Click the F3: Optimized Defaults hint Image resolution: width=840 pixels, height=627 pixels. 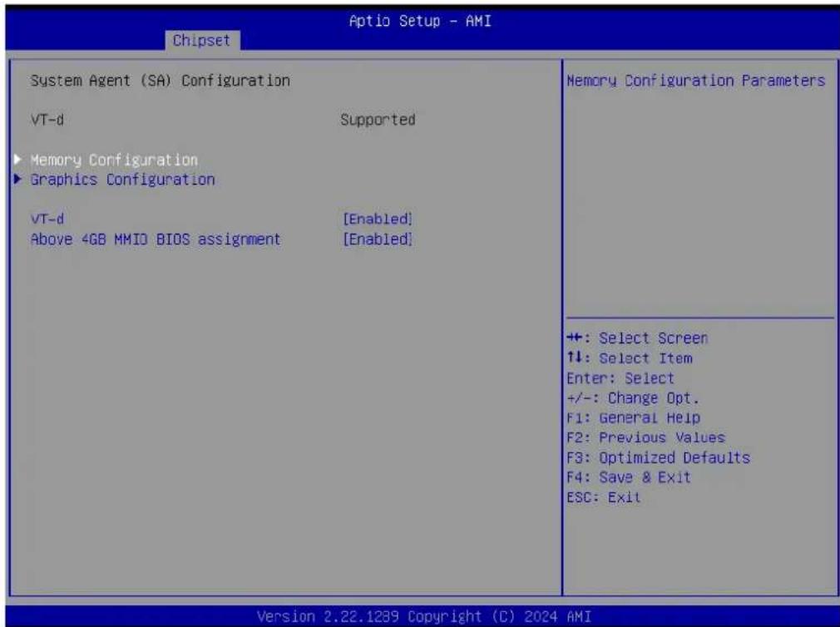tap(659, 458)
